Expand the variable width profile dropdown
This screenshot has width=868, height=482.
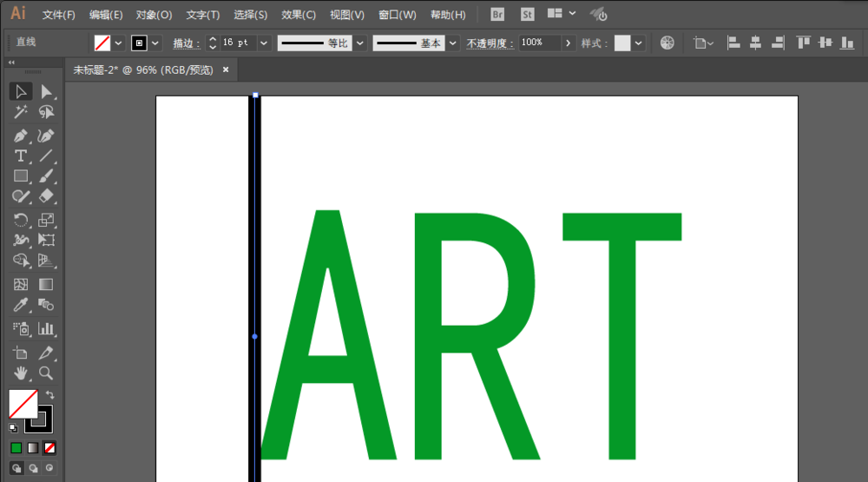(360, 43)
